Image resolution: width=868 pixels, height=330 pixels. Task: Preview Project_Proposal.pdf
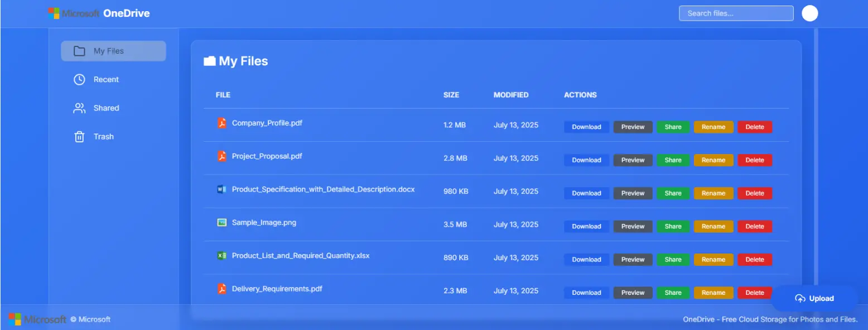pyautogui.click(x=633, y=160)
